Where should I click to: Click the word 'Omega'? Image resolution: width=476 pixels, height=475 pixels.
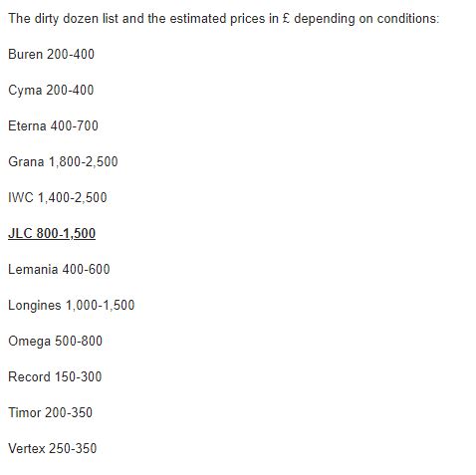click(29, 342)
